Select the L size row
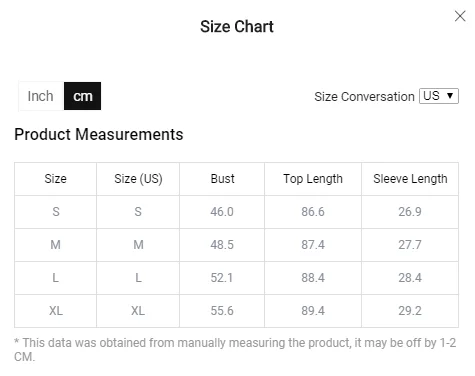 click(x=236, y=278)
